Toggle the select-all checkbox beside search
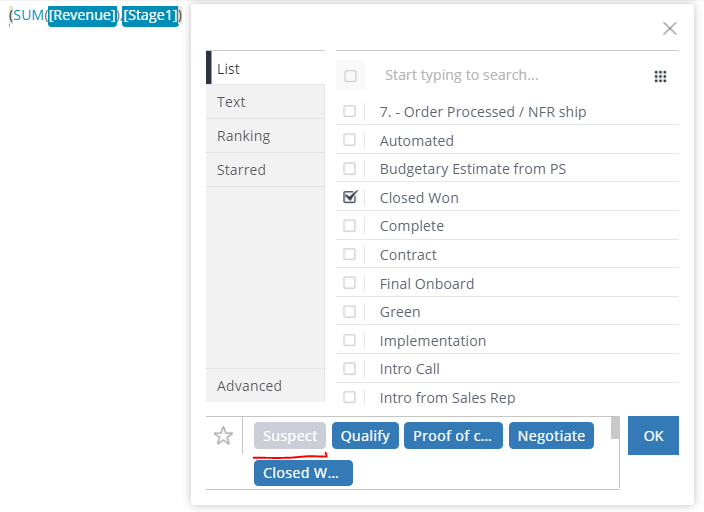704x512 pixels. 350,76
